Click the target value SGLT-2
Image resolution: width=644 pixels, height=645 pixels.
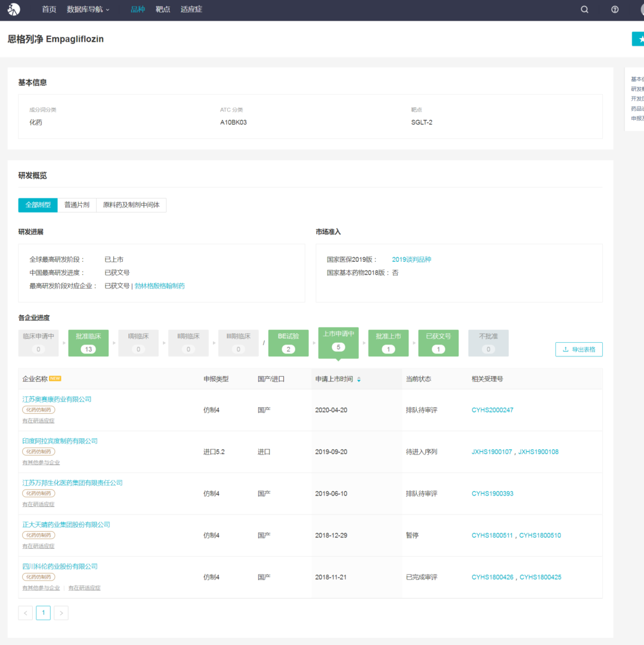click(422, 123)
